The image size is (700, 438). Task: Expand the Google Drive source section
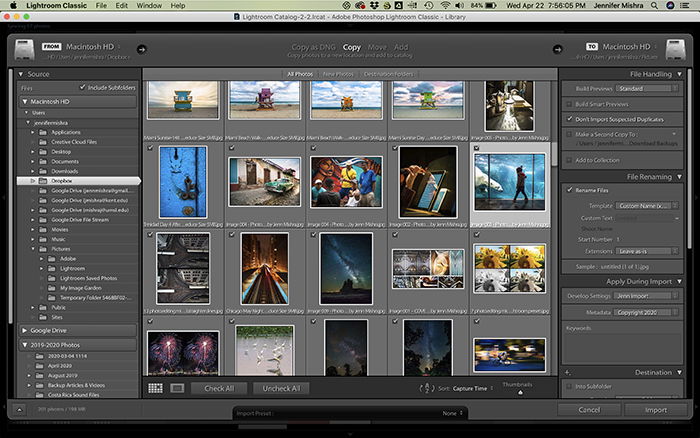[x=25, y=330]
